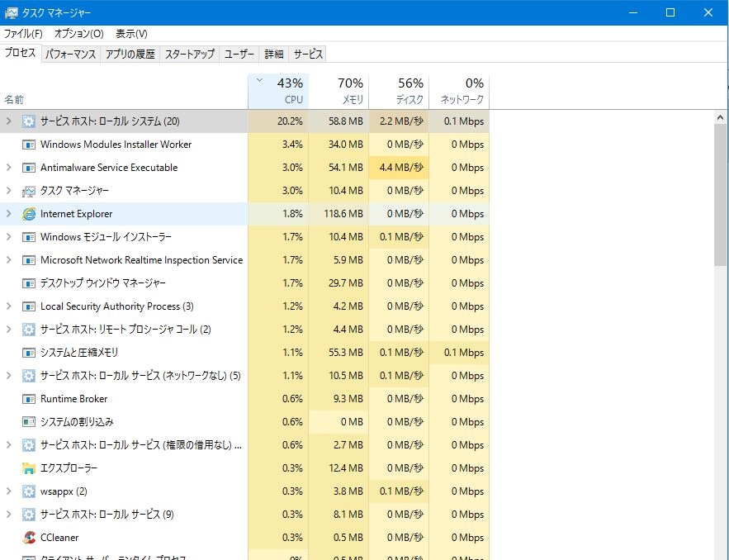Click the Runtime Broker icon

[x=29, y=399]
